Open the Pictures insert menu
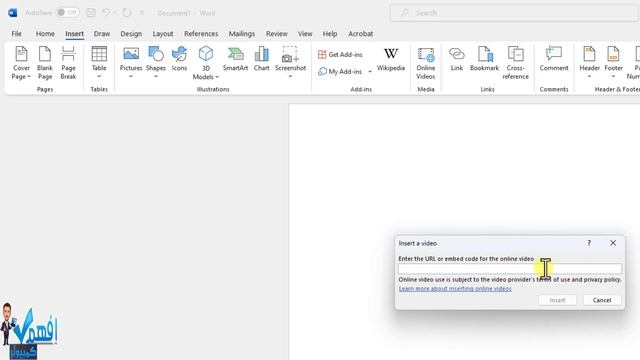 pyautogui.click(x=131, y=63)
